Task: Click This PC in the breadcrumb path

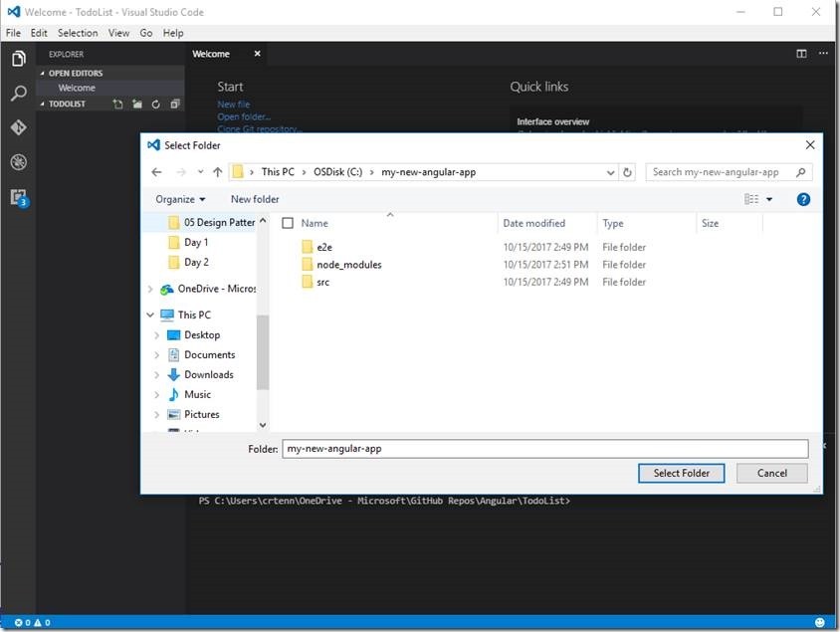Action: 278,172
